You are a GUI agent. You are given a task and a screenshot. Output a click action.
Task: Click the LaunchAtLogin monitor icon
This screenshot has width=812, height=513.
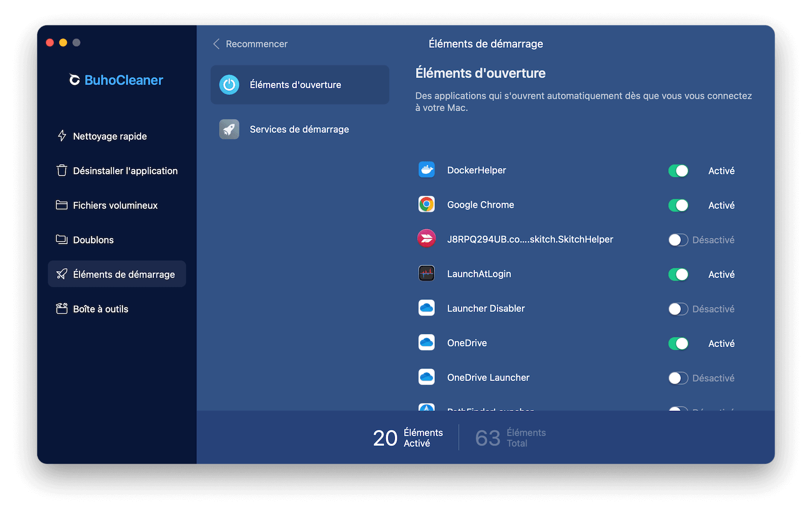427,273
